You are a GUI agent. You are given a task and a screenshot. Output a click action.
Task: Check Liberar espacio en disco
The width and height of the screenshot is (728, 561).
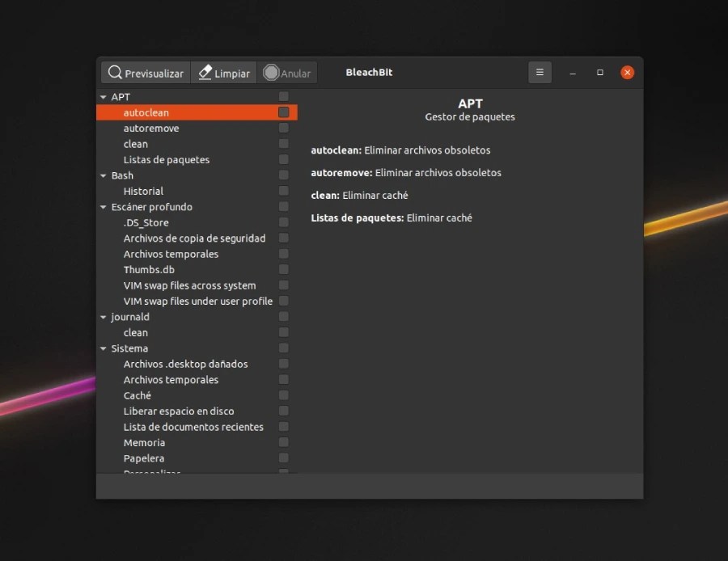pos(284,411)
